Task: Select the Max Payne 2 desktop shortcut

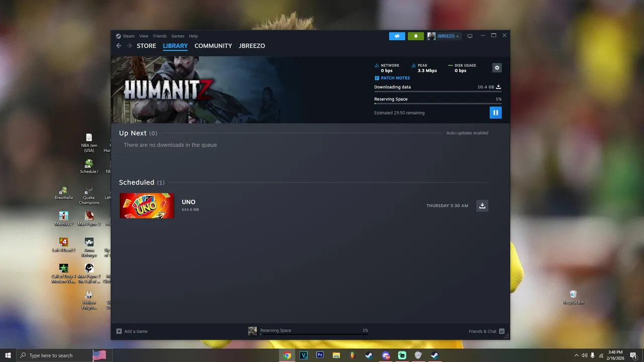Action: pyautogui.click(x=89, y=274)
